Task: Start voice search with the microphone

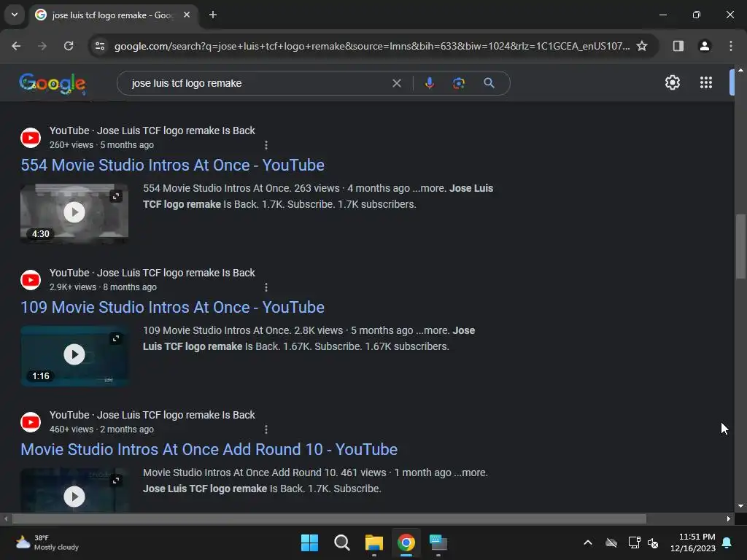Action: [x=429, y=83]
